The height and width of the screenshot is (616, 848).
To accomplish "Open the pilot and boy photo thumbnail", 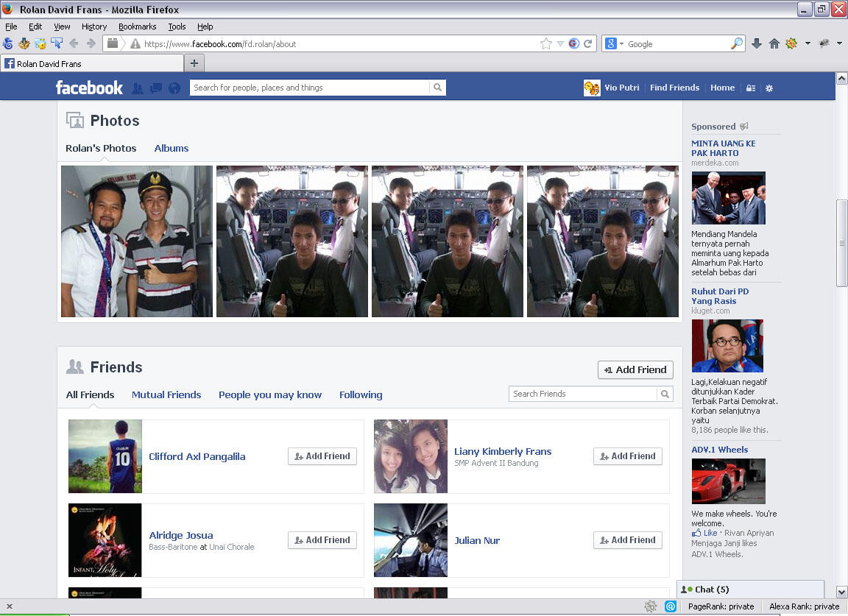I will pos(137,241).
